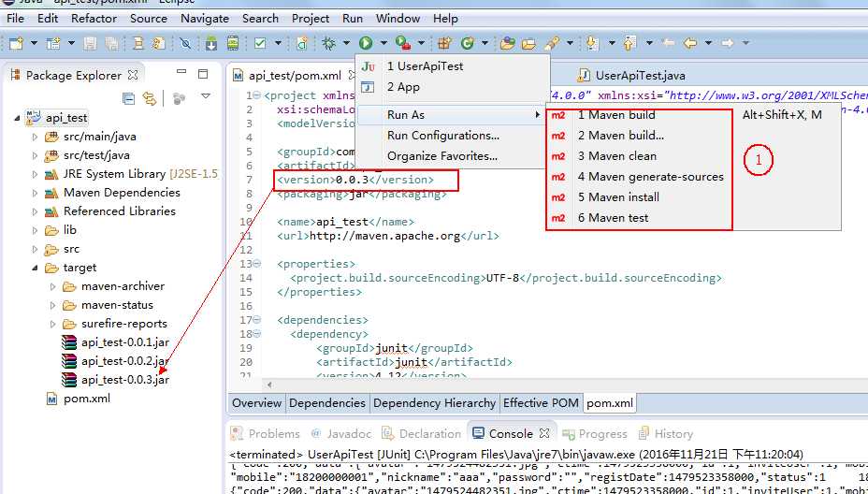Open Package Explorer view menu triangle
868x494 pixels.
pos(206,96)
